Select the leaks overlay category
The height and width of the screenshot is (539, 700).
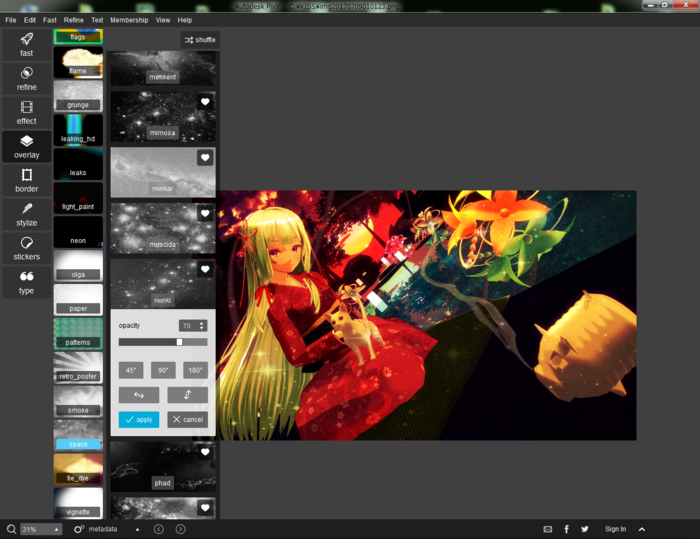78,164
